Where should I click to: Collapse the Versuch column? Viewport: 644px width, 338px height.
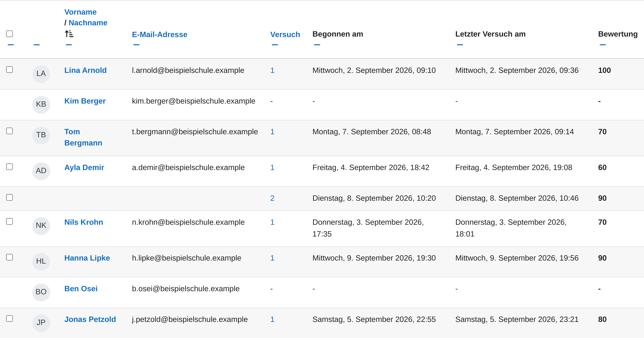point(275,45)
